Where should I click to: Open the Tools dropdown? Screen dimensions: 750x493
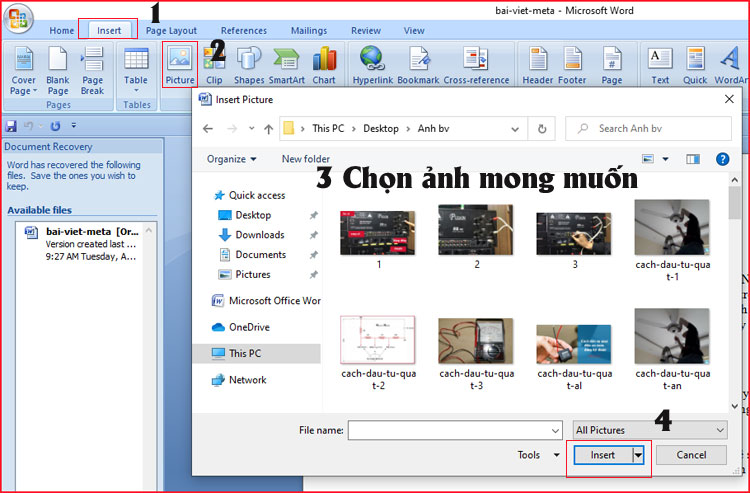pyautogui.click(x=538, y=455)
